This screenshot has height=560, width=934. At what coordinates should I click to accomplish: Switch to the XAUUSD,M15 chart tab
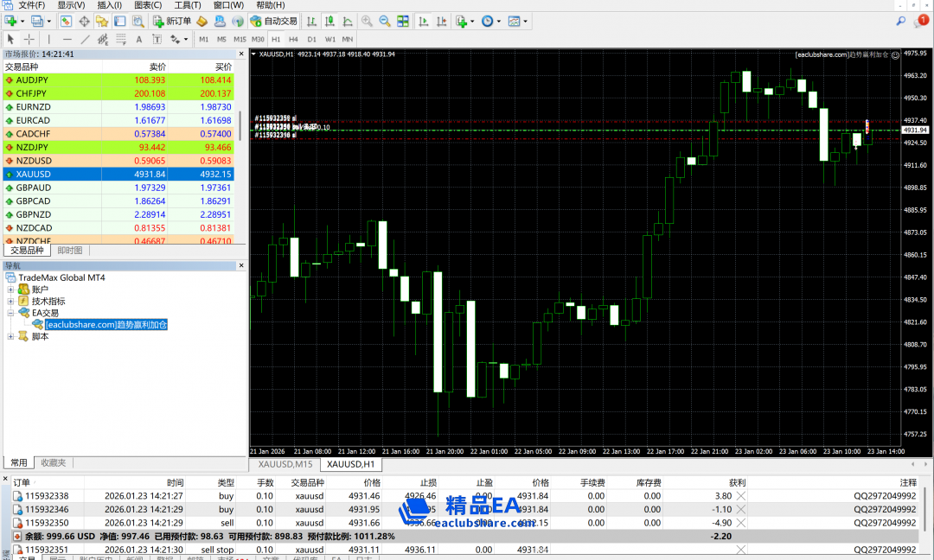[285, 464]
